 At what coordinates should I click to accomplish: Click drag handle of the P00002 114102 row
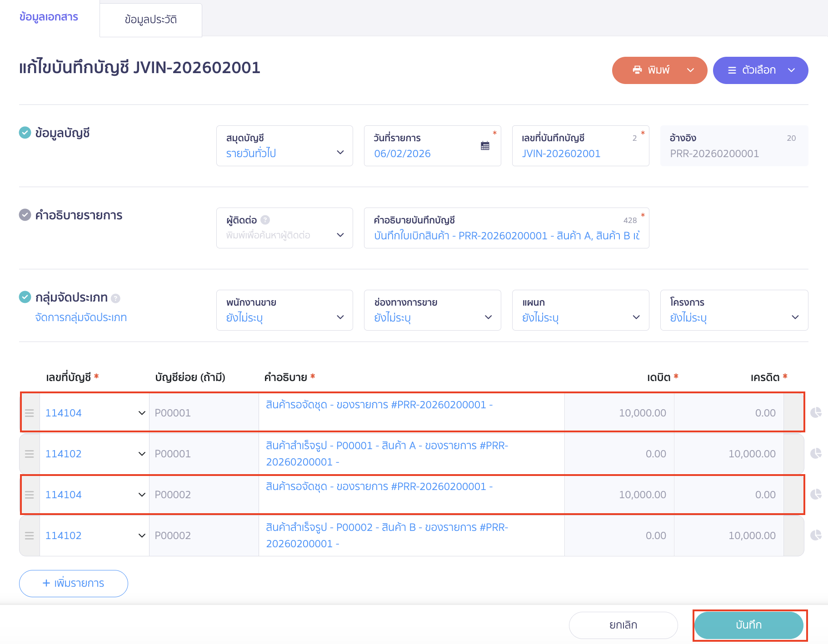[30, 535]
